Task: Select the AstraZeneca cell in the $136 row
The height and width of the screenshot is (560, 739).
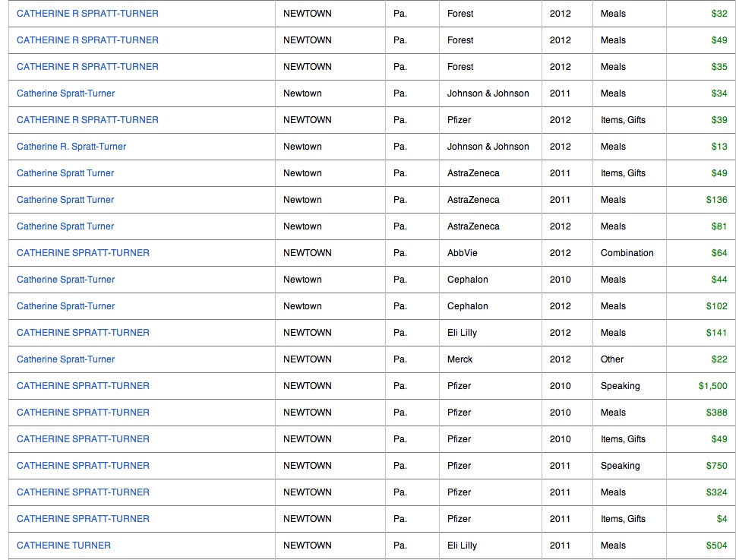Action: 491,199
